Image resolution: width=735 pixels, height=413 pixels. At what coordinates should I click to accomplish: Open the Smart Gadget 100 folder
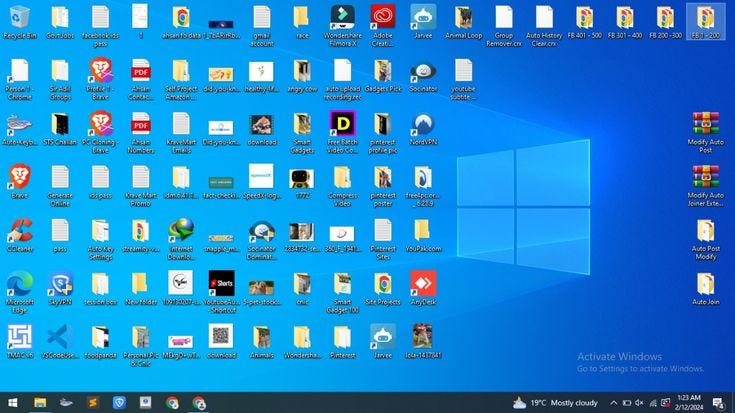point(343,293)
